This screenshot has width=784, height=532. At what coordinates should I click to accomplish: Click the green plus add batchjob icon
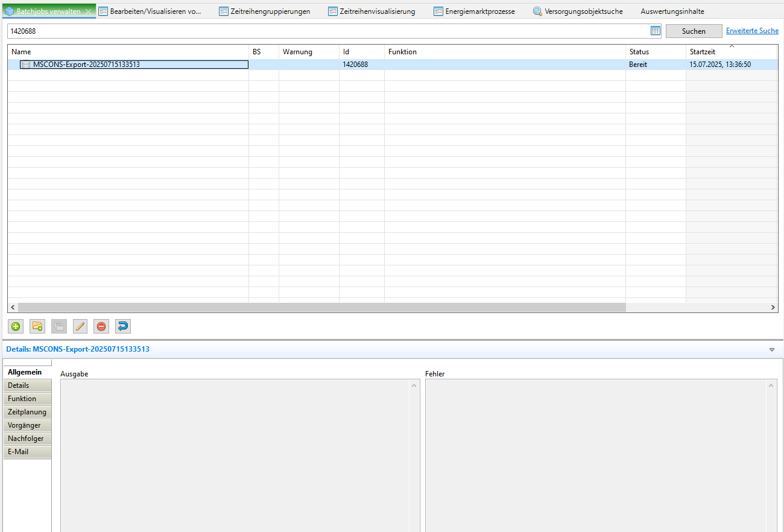pos(16,326)
